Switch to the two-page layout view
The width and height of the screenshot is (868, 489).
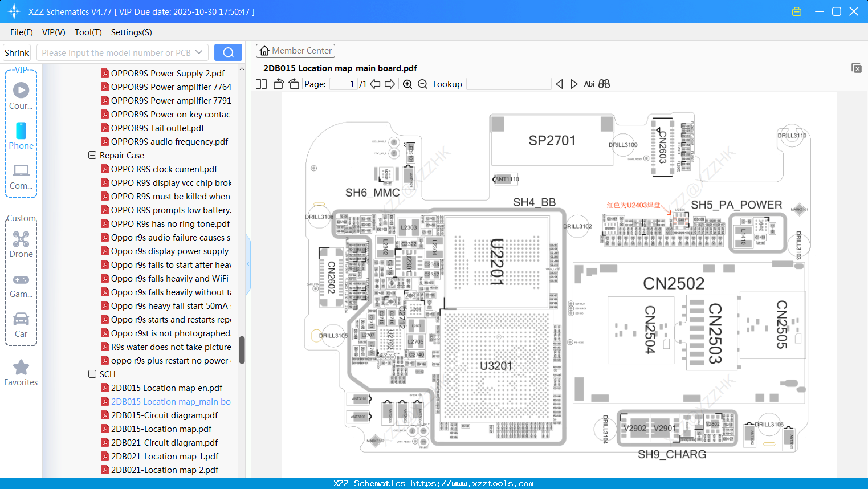[260, 83]
